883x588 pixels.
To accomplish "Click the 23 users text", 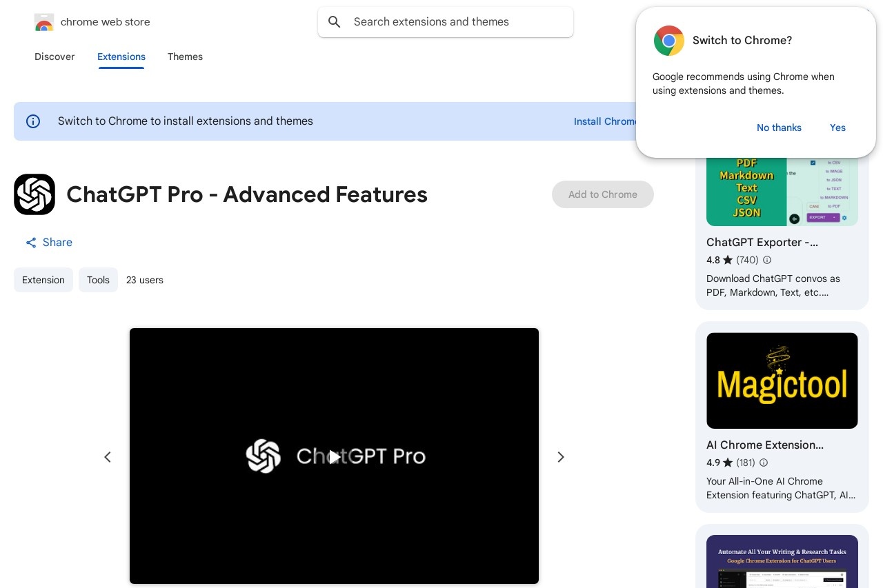I will click(145, 280).
